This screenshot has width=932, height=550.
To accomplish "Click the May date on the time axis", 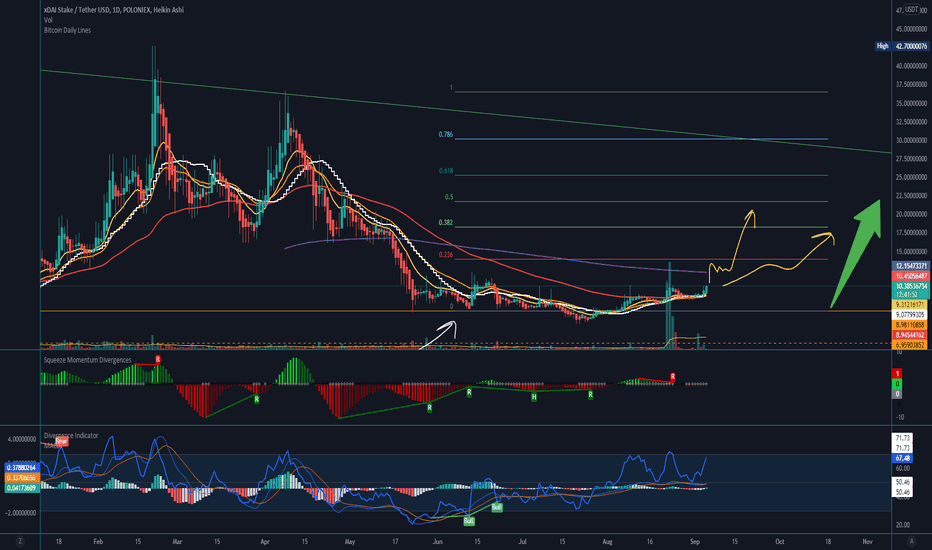I will 350,542.
